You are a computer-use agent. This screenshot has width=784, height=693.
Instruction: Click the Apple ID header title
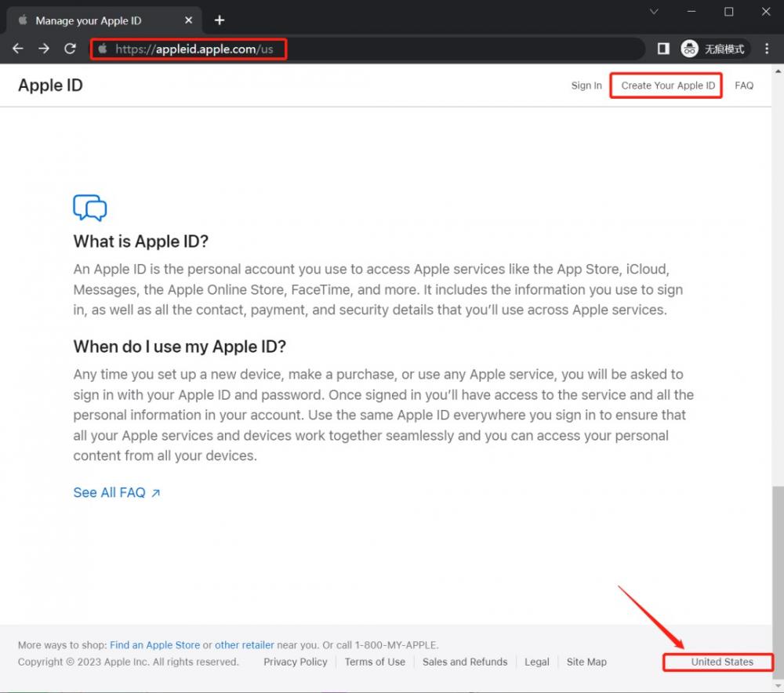50,85
